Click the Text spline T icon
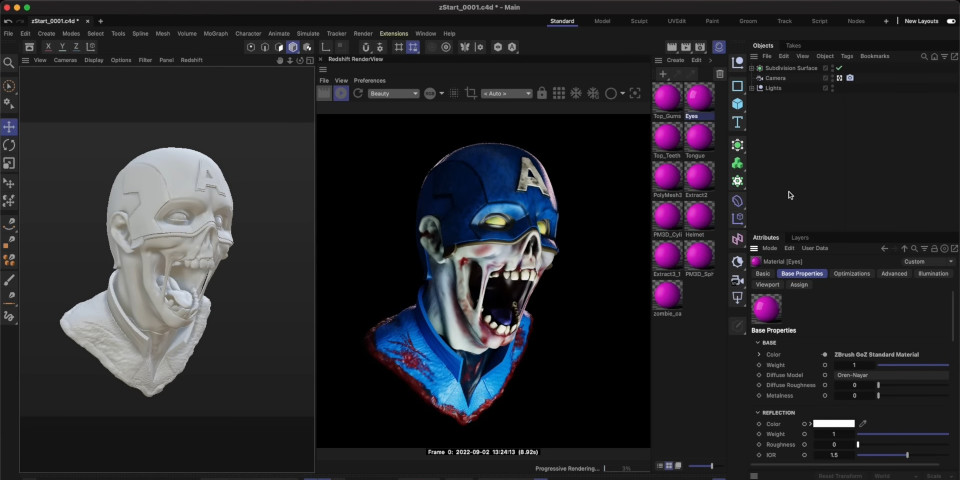Image resolution: width=960 pixels, height=480 pixels. [x=738, y=122]
